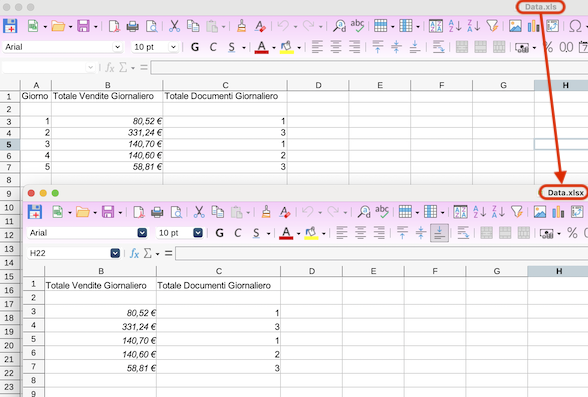588x397 pixels.
Task: Apply red font color in Data.xls window
Action: [262, 47]
